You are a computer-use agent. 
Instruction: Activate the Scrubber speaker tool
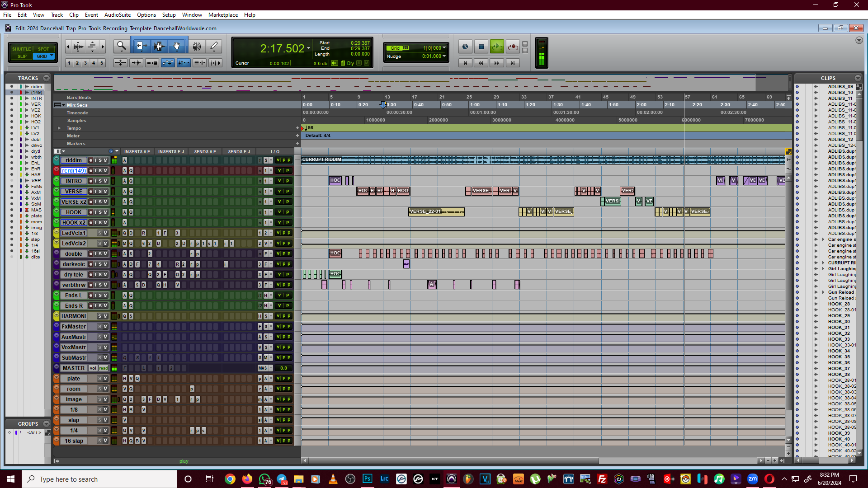pos(196,46)
